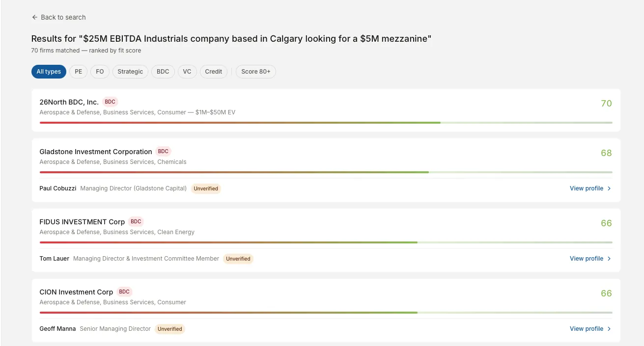The height and width of the screenshot is (346, 644).
Task: Enable the Score 80+ filter
Action: point(255,72)
